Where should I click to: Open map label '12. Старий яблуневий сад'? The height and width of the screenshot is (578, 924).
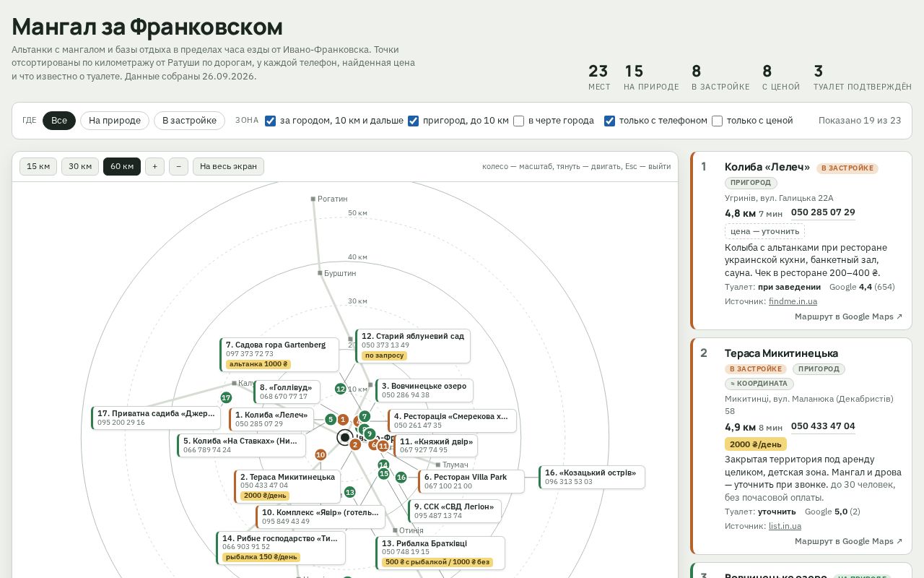click(x=413, y=346)
